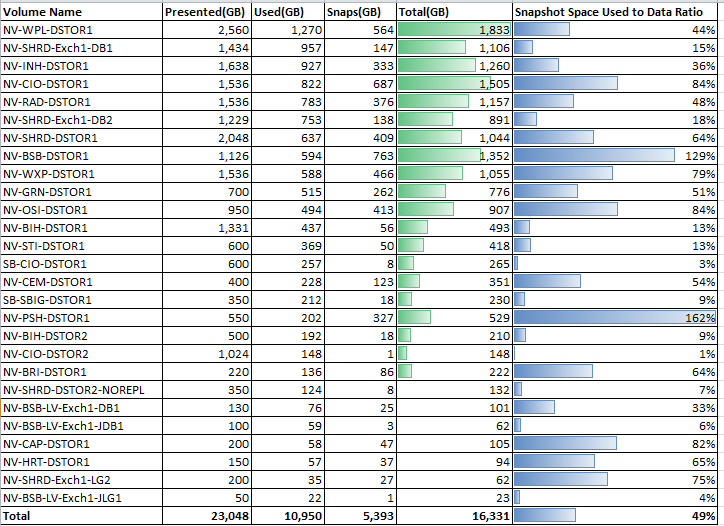Viewport: 724px width, 526px height.
Task: Click the used value 1,270 cell
Action: (x=288, y=30)
